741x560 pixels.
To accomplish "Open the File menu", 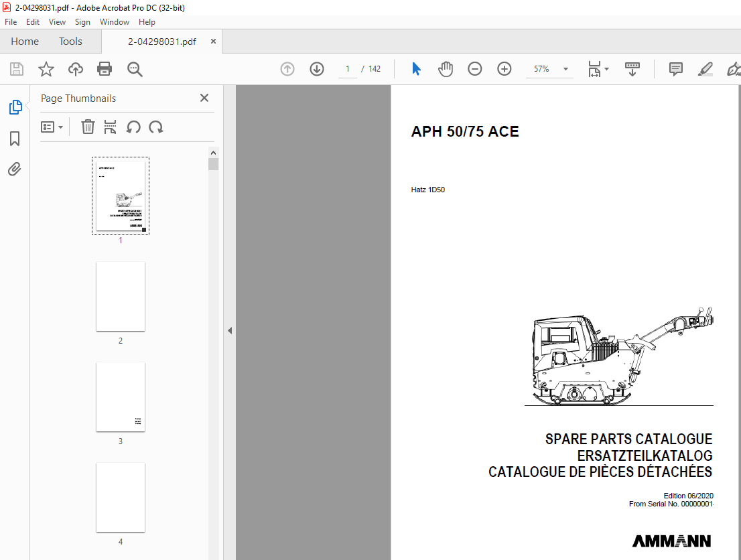I will point(11,22).
